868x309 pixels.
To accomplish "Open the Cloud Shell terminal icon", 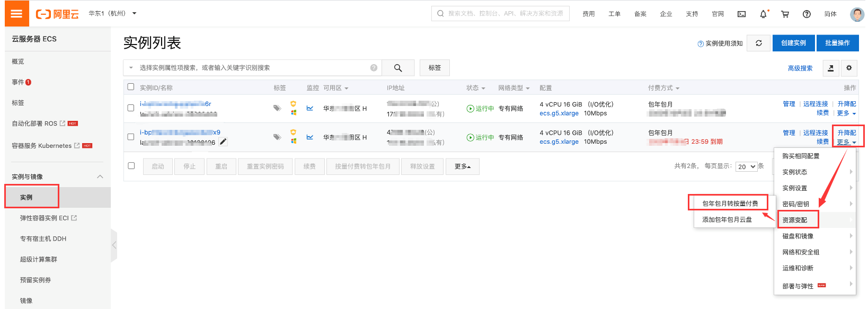I will point(741,14).
